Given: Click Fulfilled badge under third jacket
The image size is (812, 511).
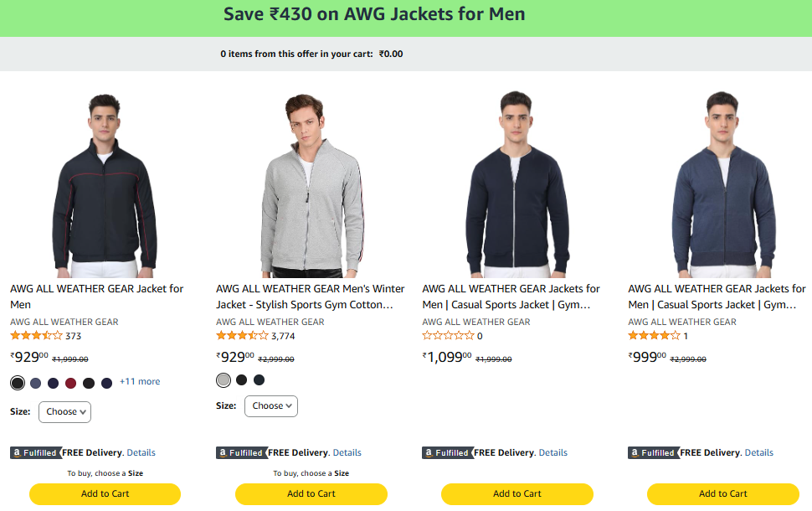Looking at the screenshot, I should [447, 452].
